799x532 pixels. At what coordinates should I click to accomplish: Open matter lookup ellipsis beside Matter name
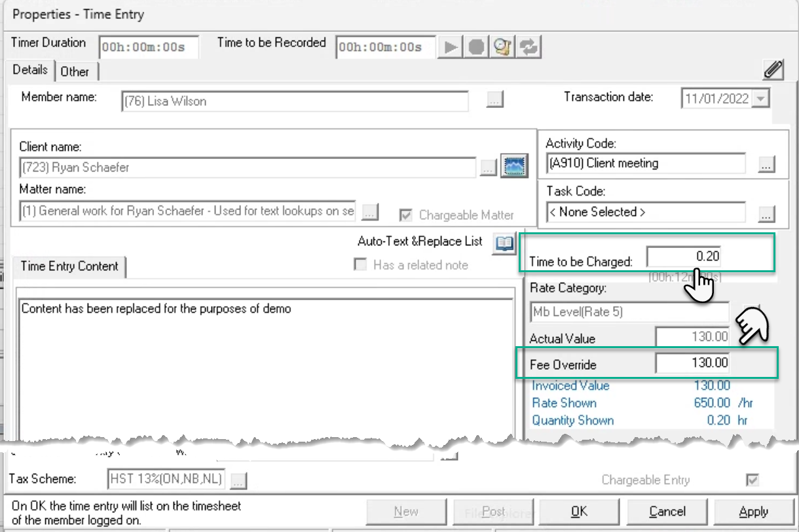(x=369, y=211)
